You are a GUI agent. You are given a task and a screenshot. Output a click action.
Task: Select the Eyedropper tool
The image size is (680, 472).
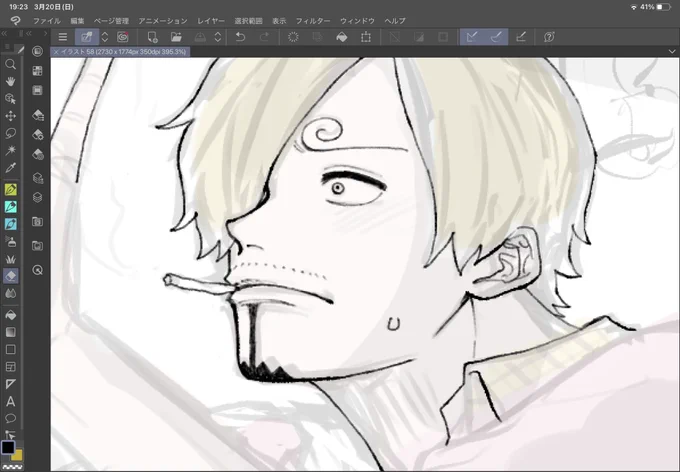pos(10,167)
